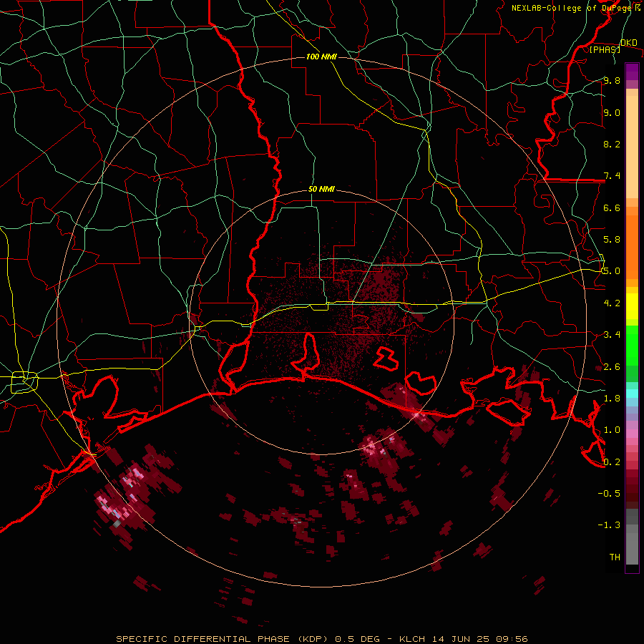
Task: Select the 0.2 value on the color scale
Action: [612, 462]
